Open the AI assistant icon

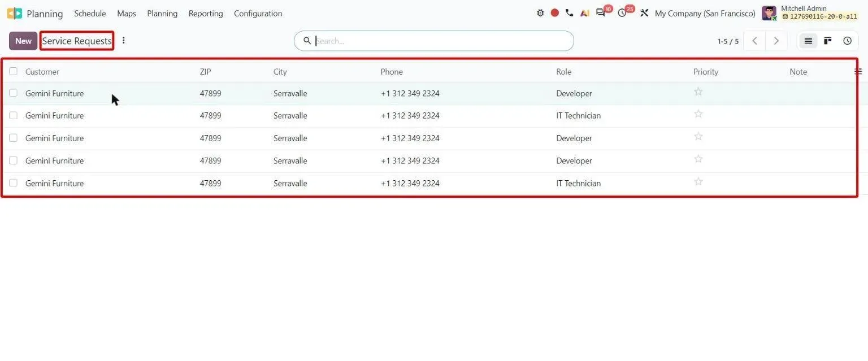point(585,13)
